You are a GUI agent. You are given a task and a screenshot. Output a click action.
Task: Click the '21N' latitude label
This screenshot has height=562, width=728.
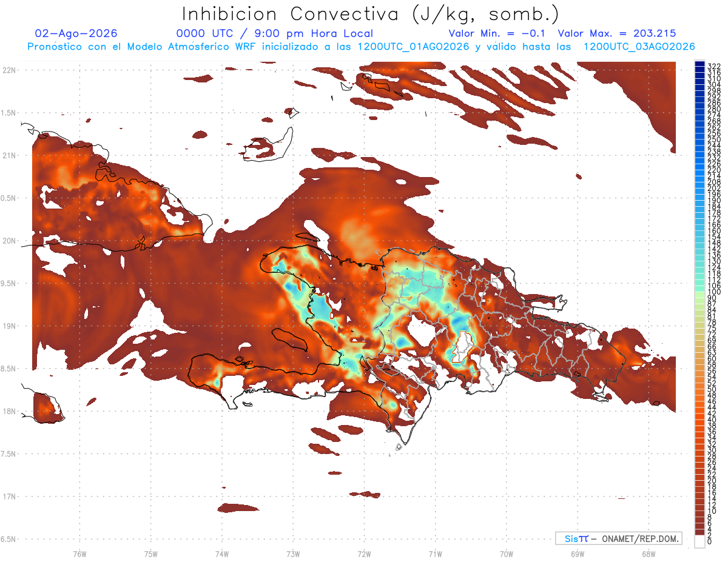[x=8, y=155]
